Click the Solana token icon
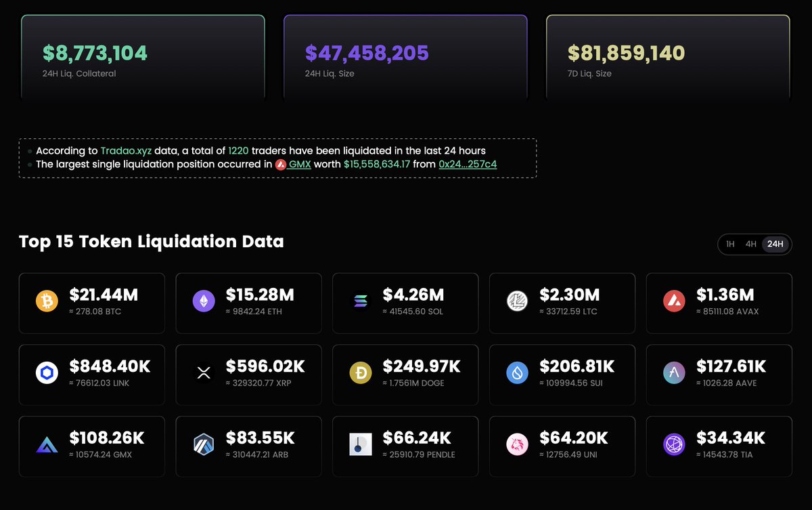 pyautogui.click(x=361, y=301)
